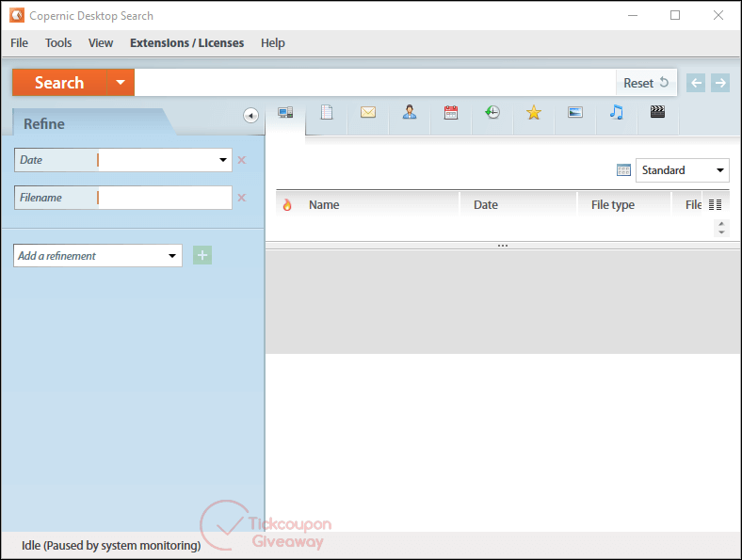This screenshot has height=560, width=742.
Task: Open the Extensions / Licenses menu
Action: tap(187, 43)
